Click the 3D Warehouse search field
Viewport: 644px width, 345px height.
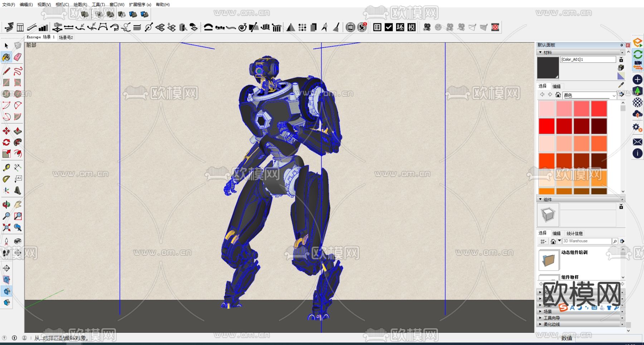587,241
